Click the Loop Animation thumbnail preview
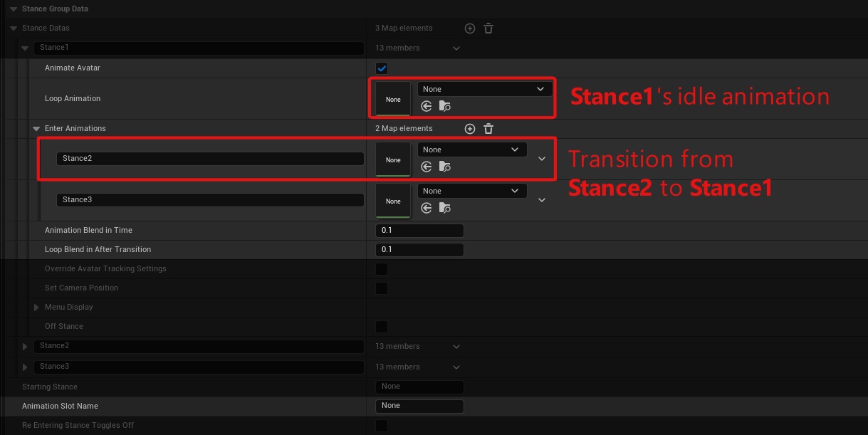 (393, 99)
